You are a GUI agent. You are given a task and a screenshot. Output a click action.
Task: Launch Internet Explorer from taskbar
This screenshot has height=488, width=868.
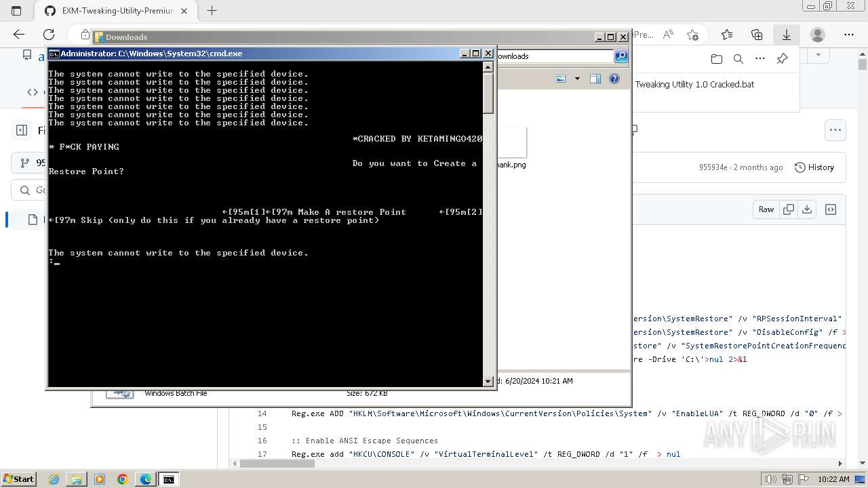click(54, 479)
